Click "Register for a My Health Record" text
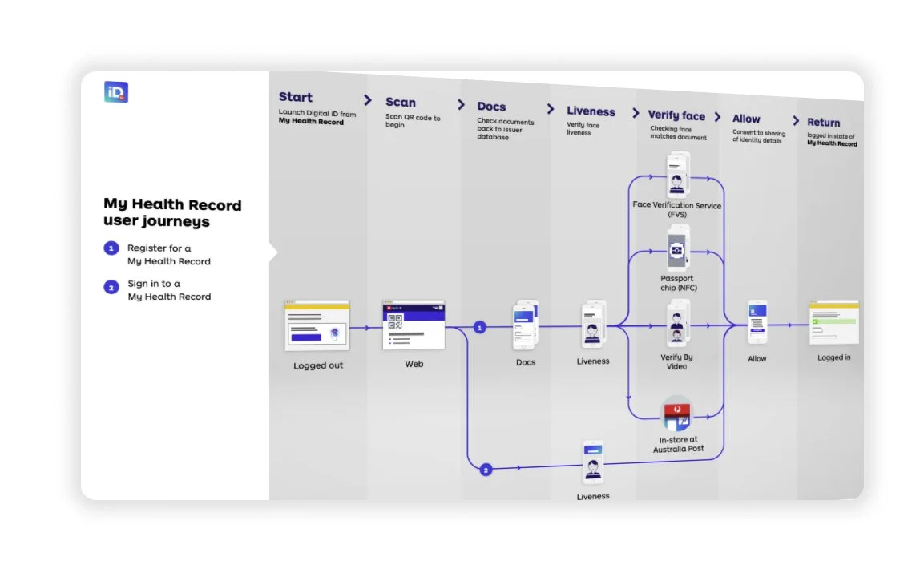 click(x=168, y=255)
